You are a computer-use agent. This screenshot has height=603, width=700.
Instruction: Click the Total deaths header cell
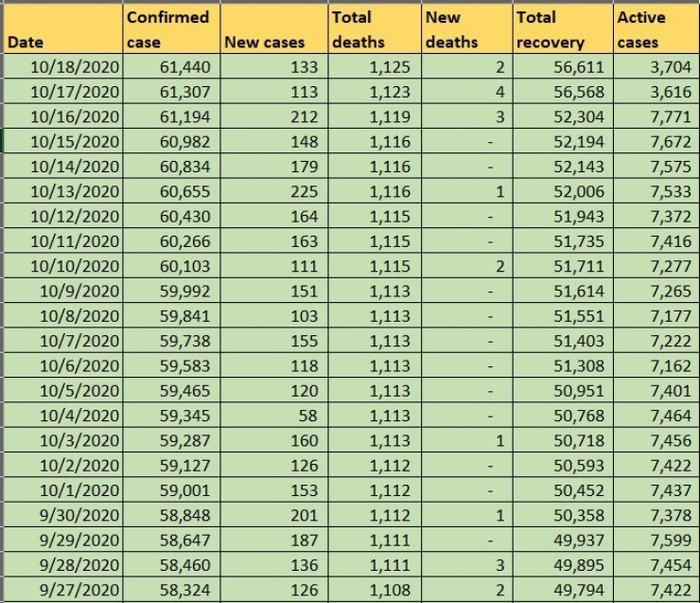[x=373, y=28]
